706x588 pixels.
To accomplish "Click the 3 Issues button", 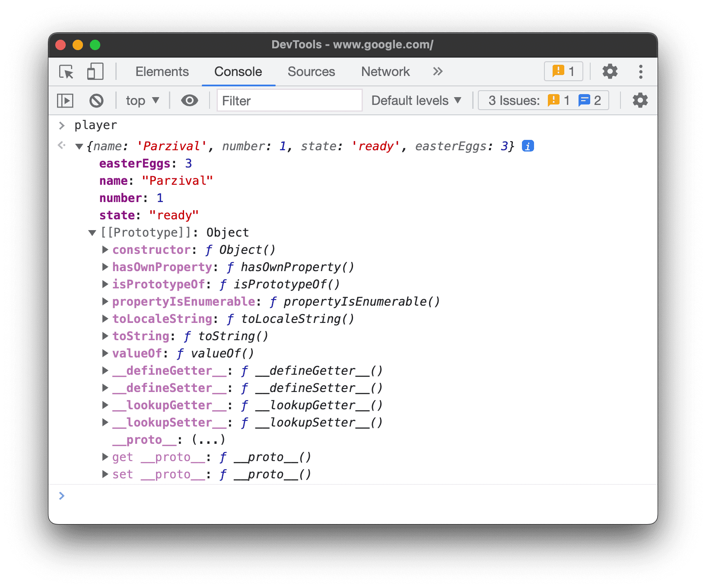I will coord(544,101).
